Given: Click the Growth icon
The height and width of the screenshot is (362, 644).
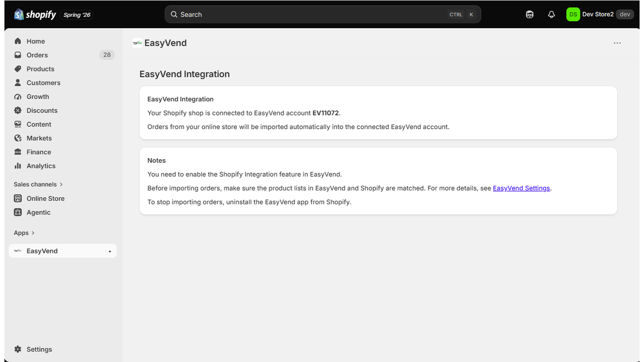Looking at the screenshot, I should 18,97.
